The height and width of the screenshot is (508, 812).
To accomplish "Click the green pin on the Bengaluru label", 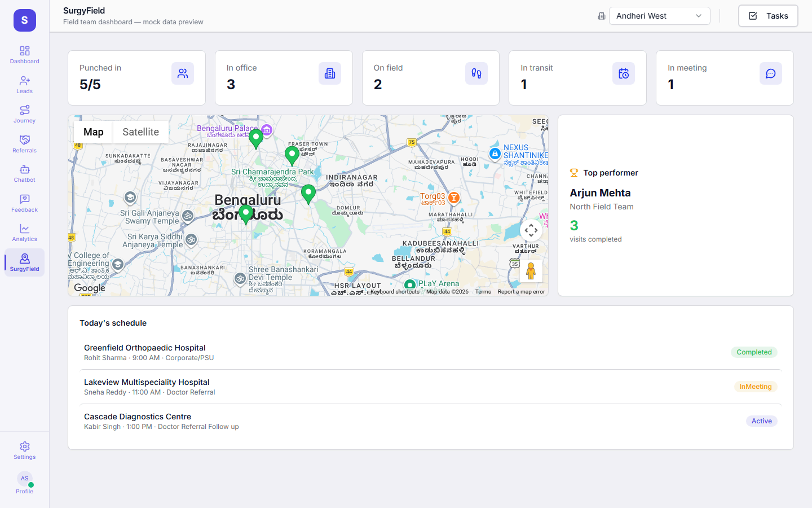I will 246,214.
